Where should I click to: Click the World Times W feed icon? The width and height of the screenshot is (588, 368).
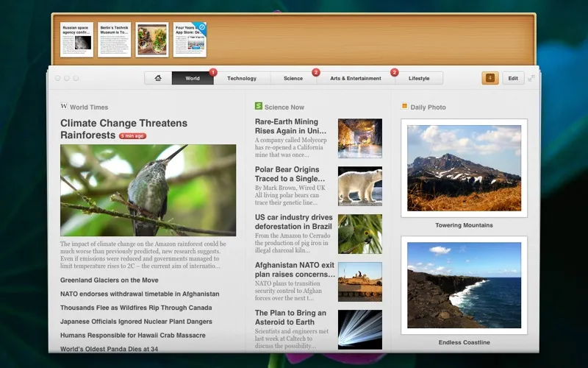pos(64,106)
